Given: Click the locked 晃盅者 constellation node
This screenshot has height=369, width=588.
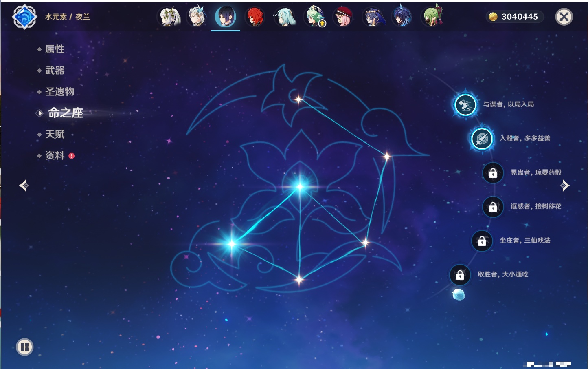Looking at the screenshot, I should pyautogui.click(x=493, y=173).
